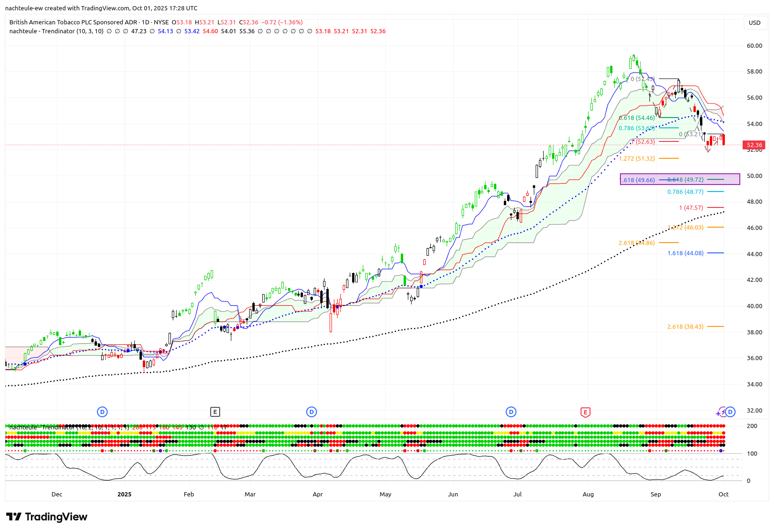Screen dimensions: 774x532
Task: Click the 1.618 (44.08) Fibonacci level label
Action: (x=685, y=253)
